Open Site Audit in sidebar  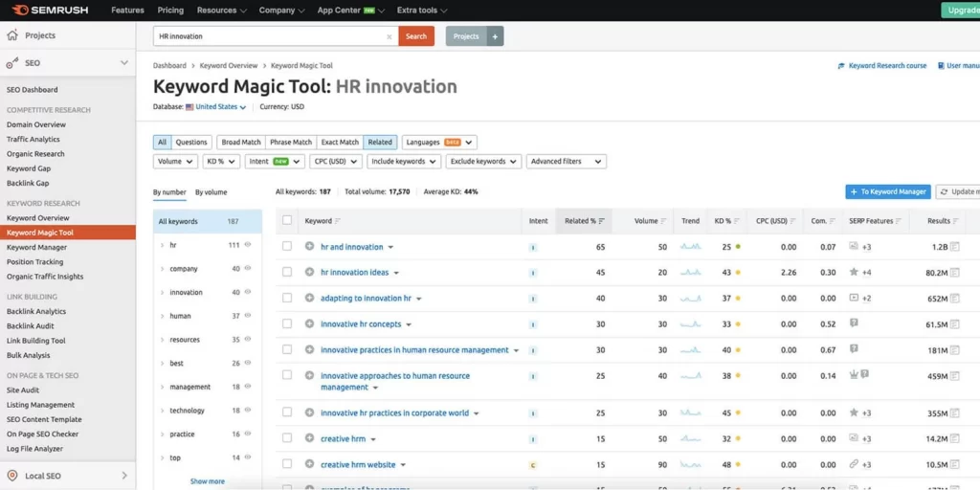(x=23, y=390)
